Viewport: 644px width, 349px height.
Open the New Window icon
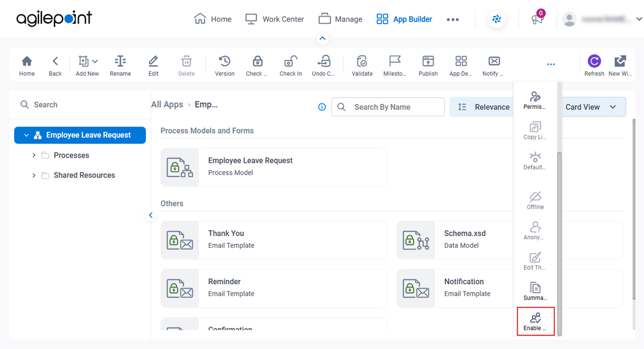620,66
